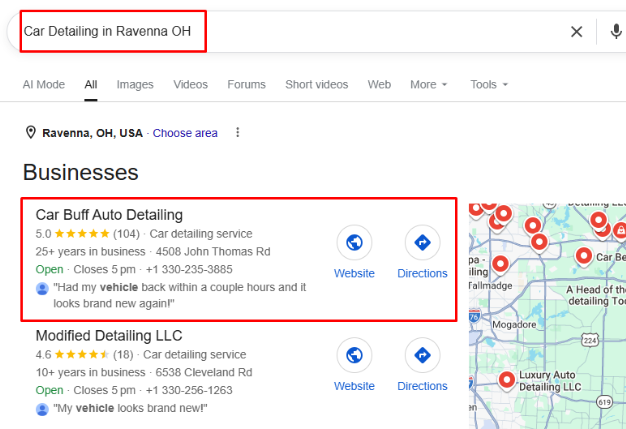Open the Videos tab
626x429 pixels.
[x=190, y=85]
